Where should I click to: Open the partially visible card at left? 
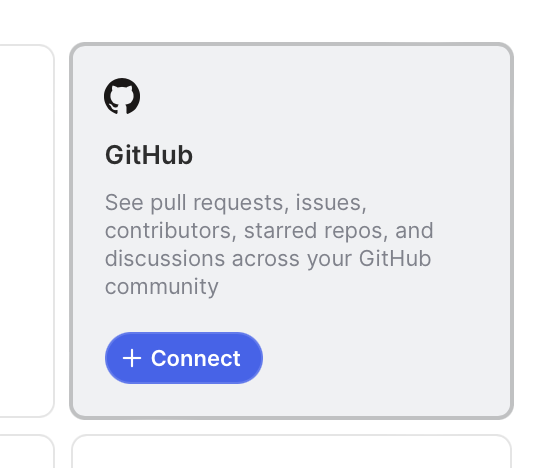pyautogui.click(x=27, y=231)
